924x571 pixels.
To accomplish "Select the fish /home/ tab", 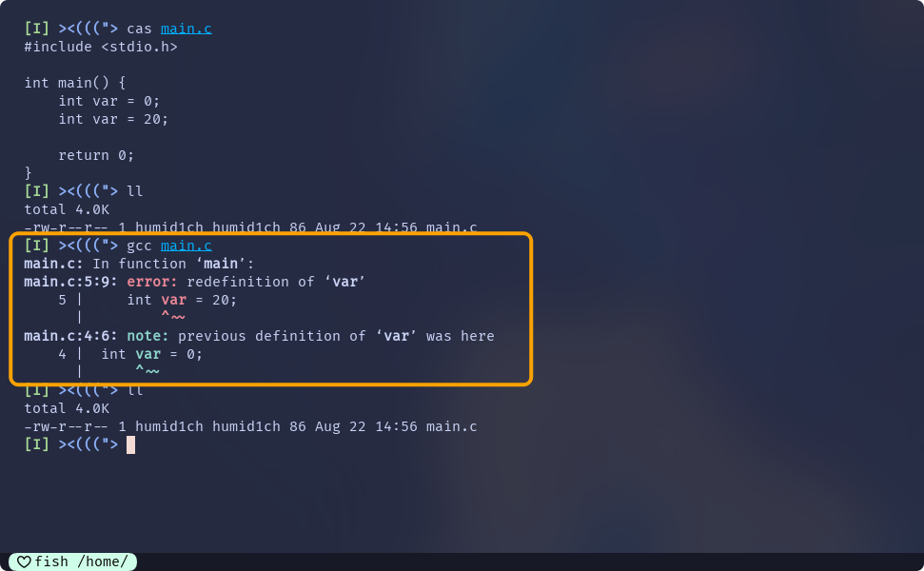I will (73, 561).
